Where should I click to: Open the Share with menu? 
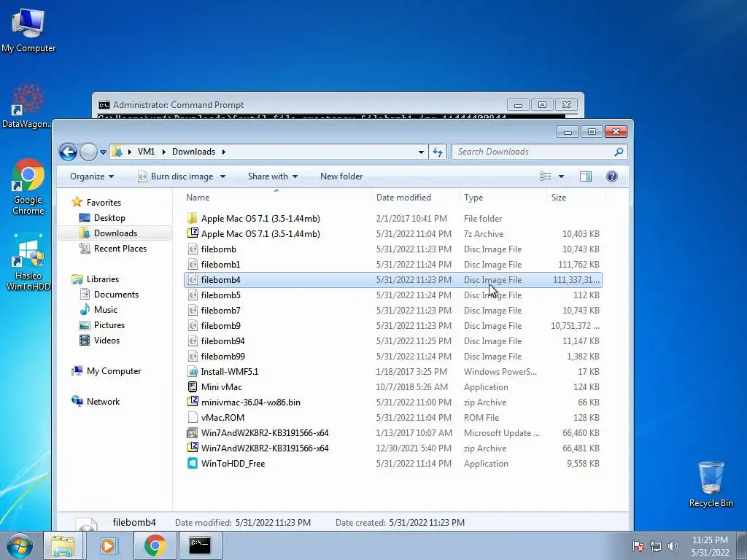point(273,176)
